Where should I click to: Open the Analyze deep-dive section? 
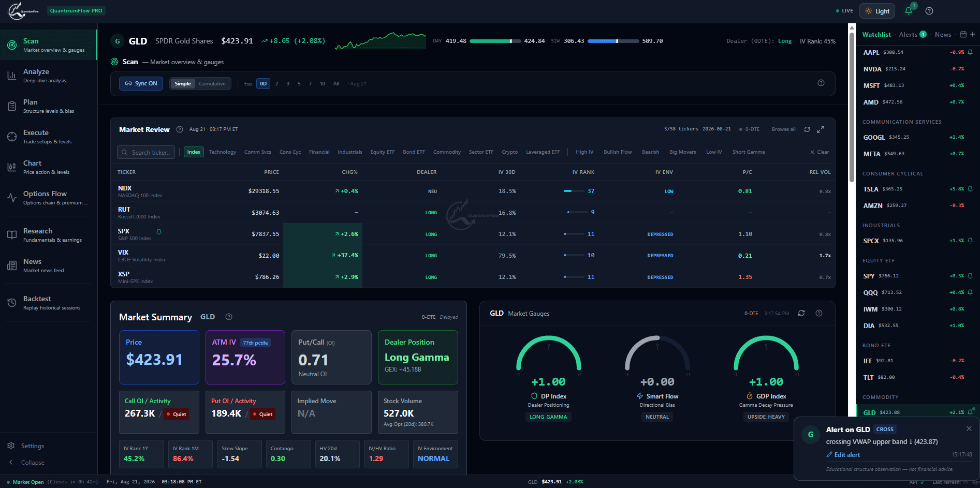point(49,76)
